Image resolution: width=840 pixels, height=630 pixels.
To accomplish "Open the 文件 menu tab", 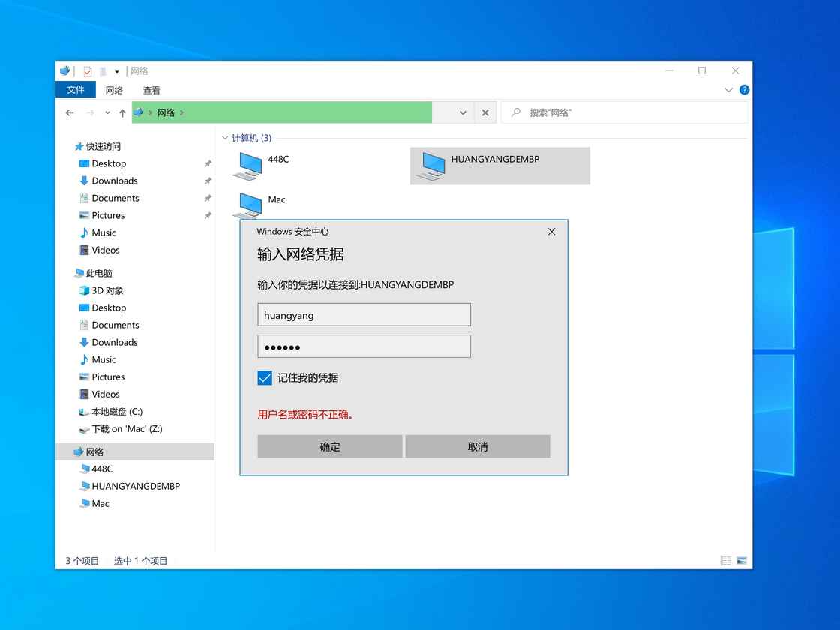I will (x=76, y=90).
